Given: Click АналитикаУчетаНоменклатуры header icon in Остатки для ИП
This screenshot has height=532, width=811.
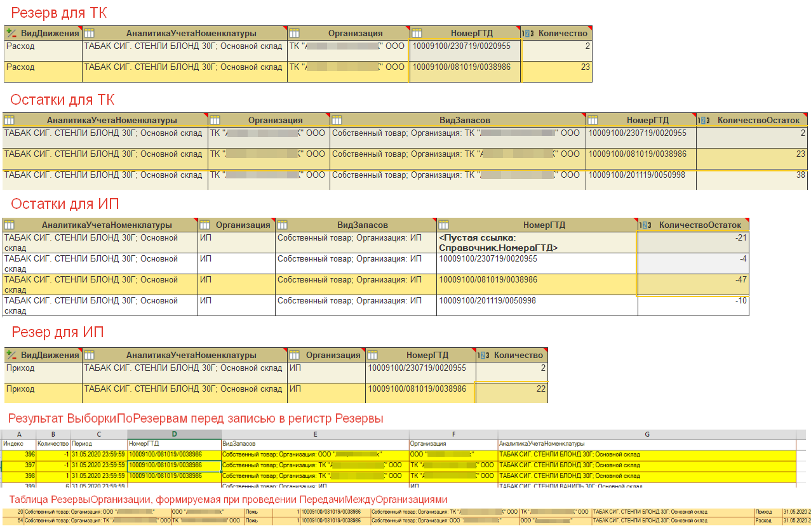Looking at the screenshot, I should pyautogui.click(x=10, y=225).
